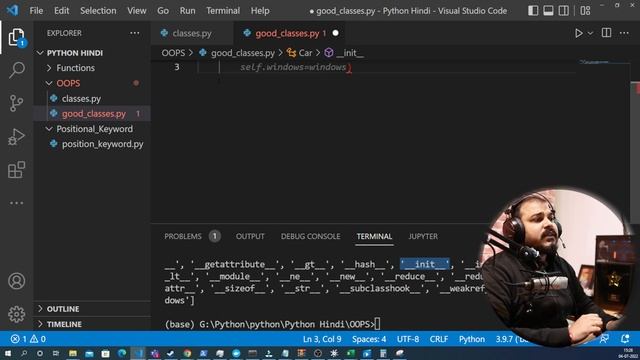Open the Edit menu
This screenshot has width=640, height=360.
[62, 11]
